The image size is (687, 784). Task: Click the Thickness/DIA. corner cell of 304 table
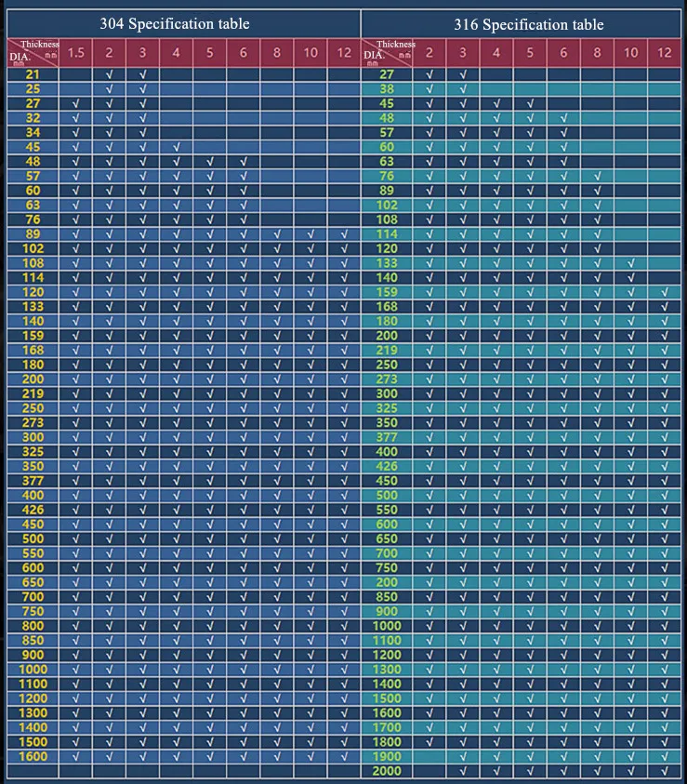[x=33, y=52]
